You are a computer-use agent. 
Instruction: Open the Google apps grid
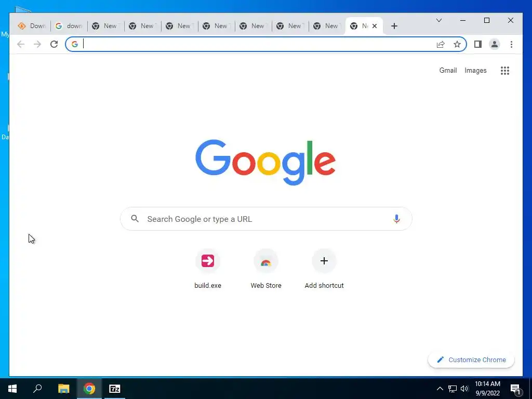(505, 71)
